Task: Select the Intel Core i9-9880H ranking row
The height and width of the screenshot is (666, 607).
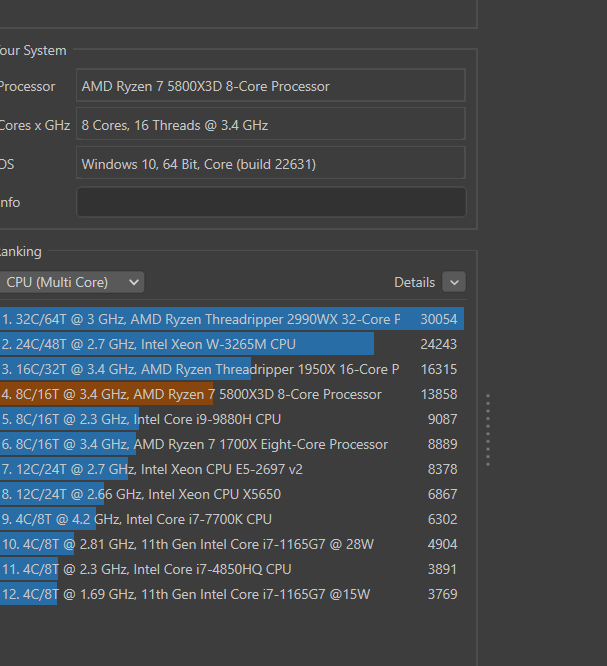Action: (232, 419)
